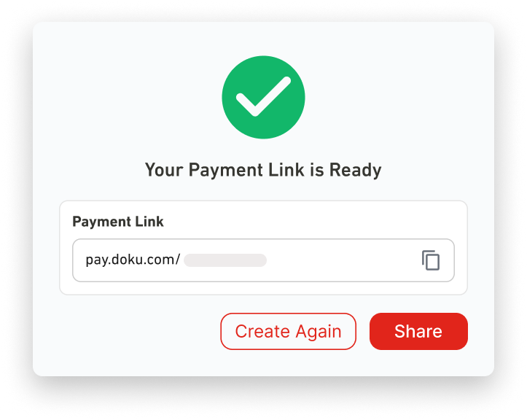Click the 'Payment Link' label
Image resolution: width=527 pixels, height=420 pixels.
tap(118, 222)
